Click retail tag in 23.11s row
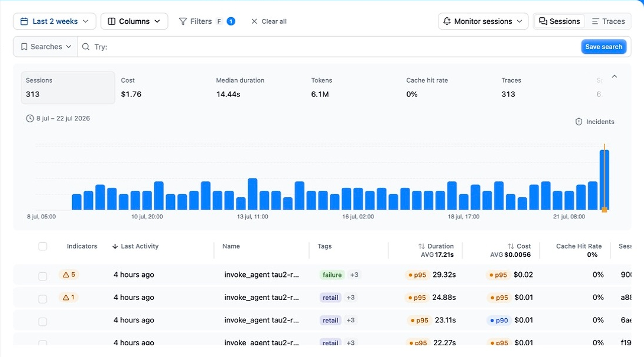The image size is (644, 357). (x=330, y=320)
